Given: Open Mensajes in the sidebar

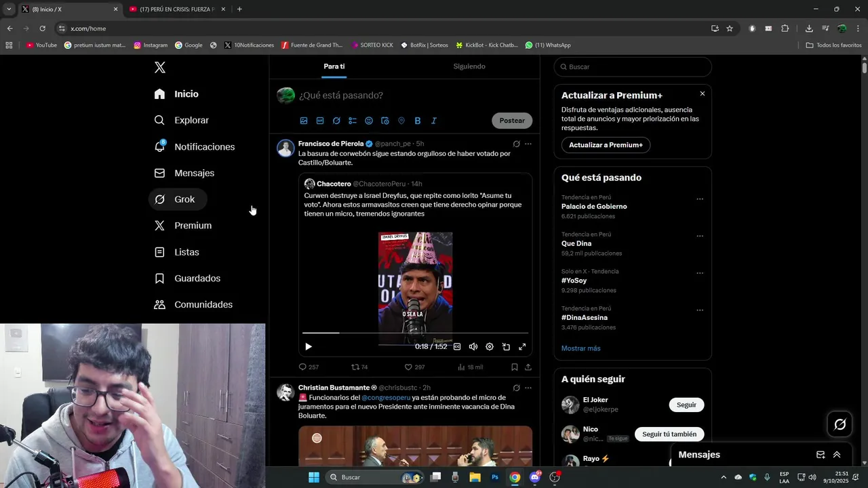Looking at the screenshot, I should coord(184,173).
